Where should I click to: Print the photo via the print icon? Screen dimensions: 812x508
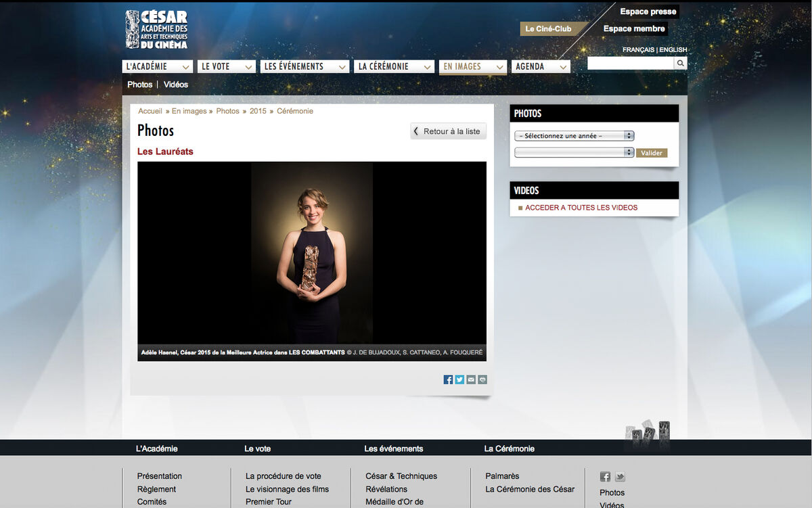482,379
